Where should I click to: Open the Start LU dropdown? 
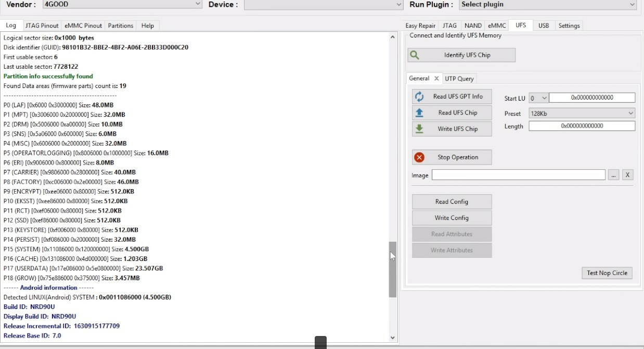(538, 98)
